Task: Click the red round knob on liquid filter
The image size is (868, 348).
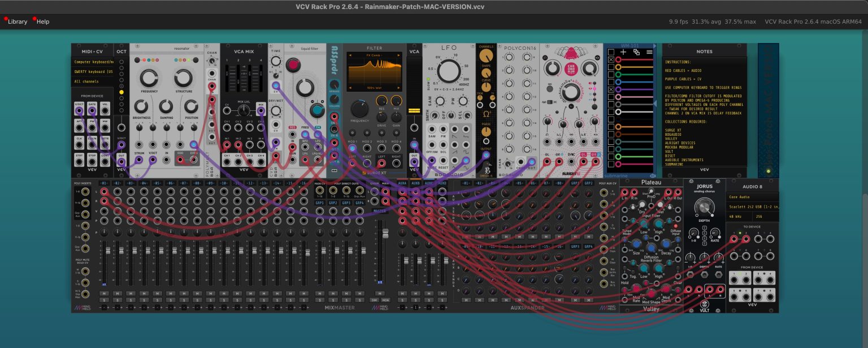Action: (293, 65)
